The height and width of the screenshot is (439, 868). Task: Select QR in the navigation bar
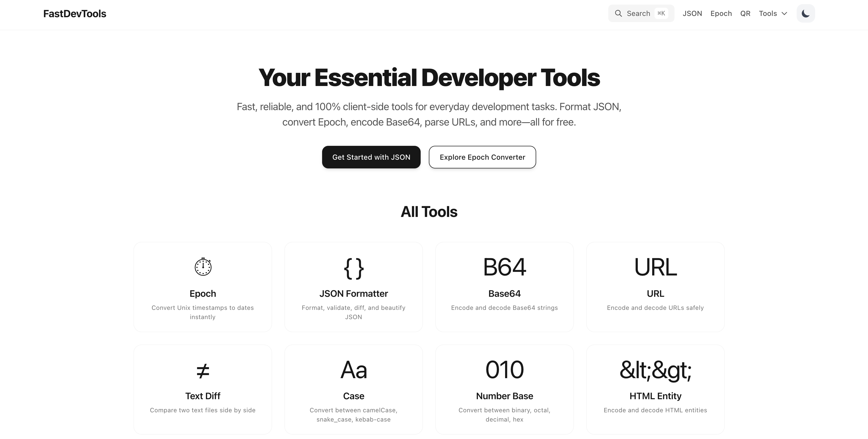pos(745,13)
